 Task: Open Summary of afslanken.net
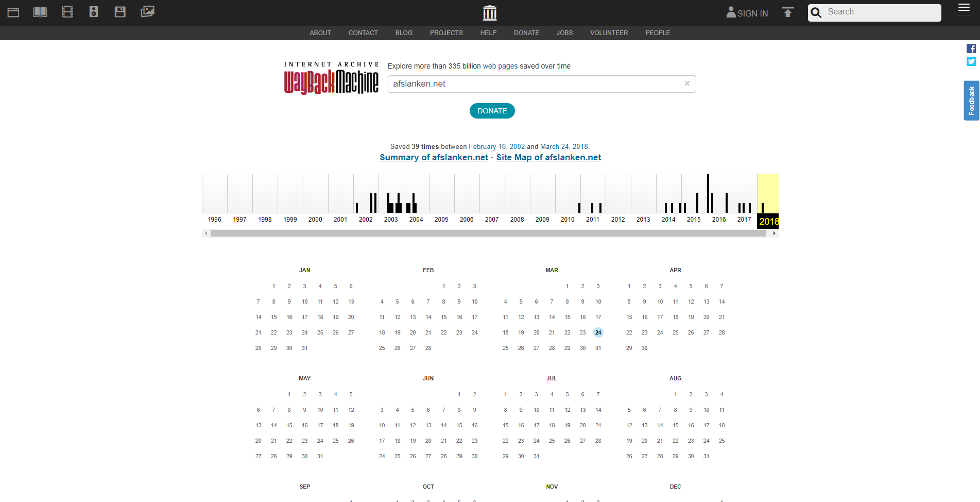tap(434, 157)
